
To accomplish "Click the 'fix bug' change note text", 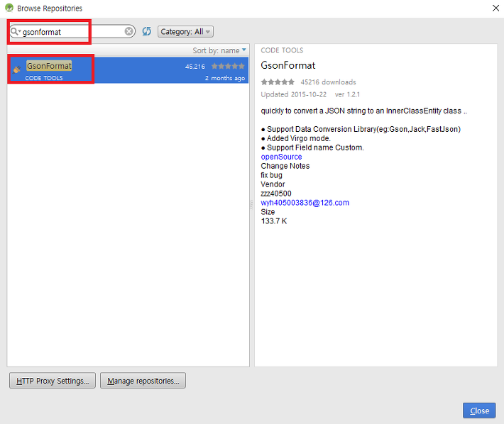I will click(x=272, y=175).
